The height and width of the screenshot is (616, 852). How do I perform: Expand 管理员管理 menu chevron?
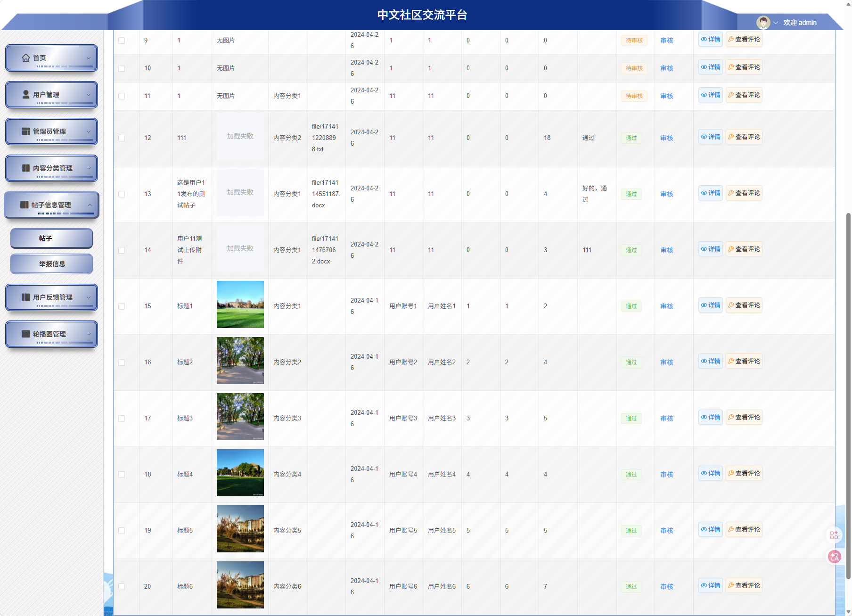coord(89,131)
